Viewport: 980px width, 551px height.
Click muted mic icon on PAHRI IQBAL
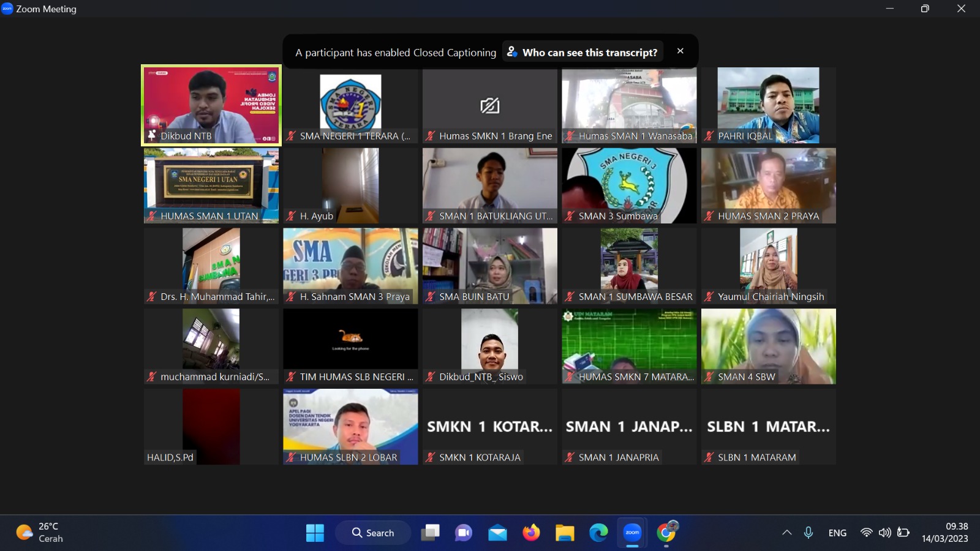pyautogui.click(x=709, y=136)
